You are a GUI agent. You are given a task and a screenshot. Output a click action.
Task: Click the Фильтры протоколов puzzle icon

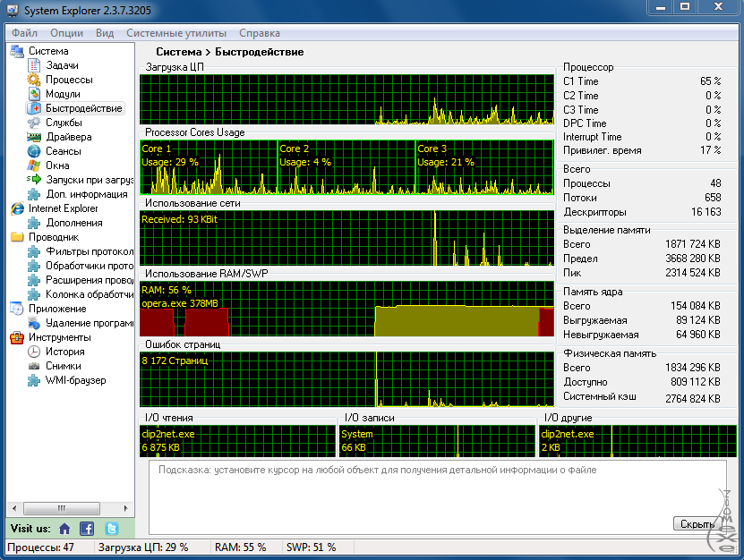pos(34,251)
